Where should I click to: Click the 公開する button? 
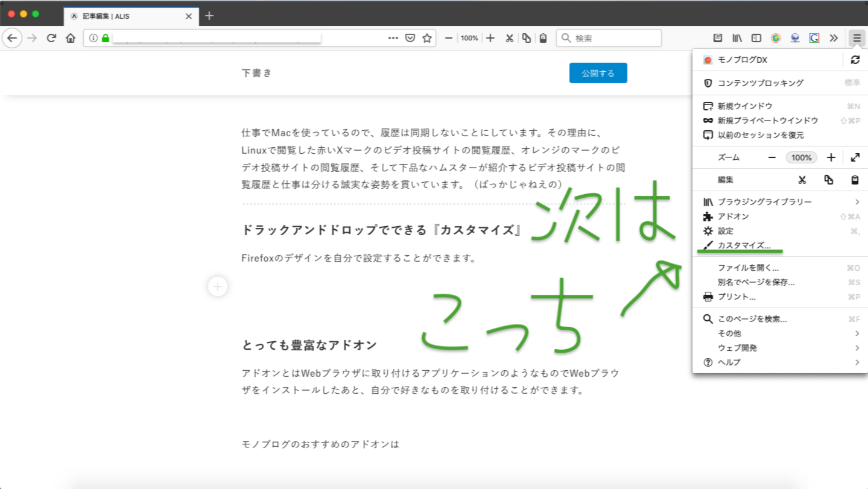click(598, 73)
